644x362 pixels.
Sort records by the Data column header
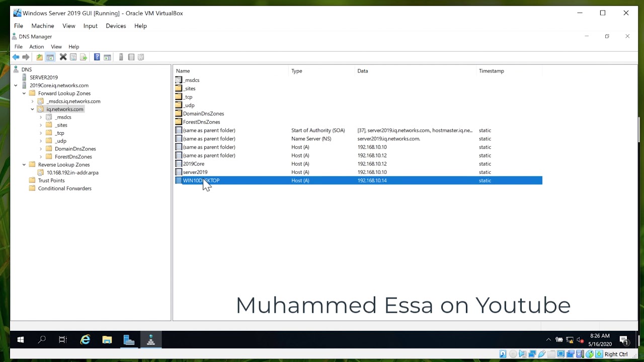pyautogui.click(x=416, y=71)
